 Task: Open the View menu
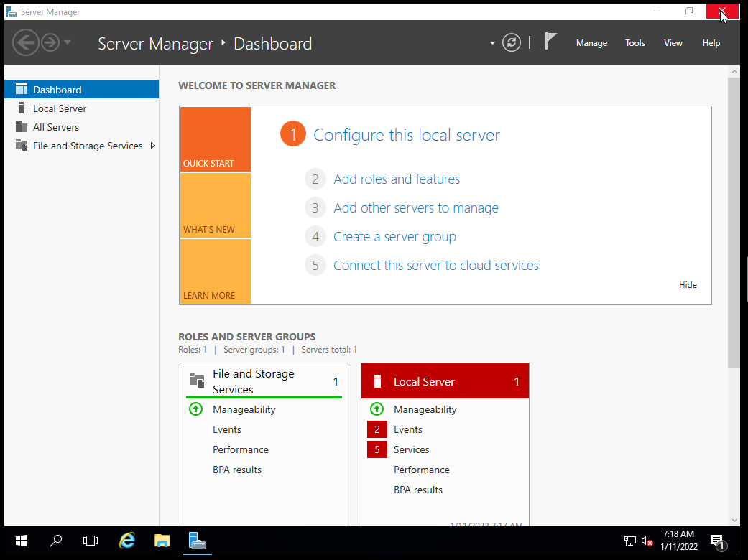pyautogui.click(x=673, y=43)
